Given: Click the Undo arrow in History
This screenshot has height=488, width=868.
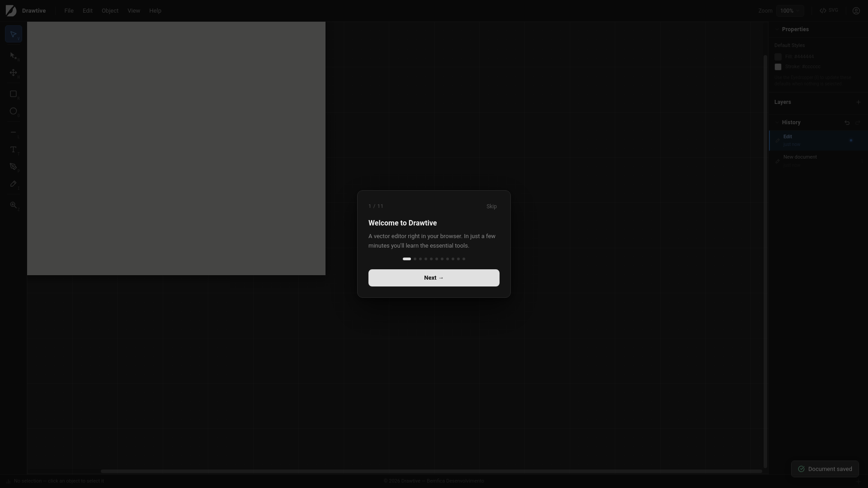Looking at the screenshot, I should coord(847,123).
